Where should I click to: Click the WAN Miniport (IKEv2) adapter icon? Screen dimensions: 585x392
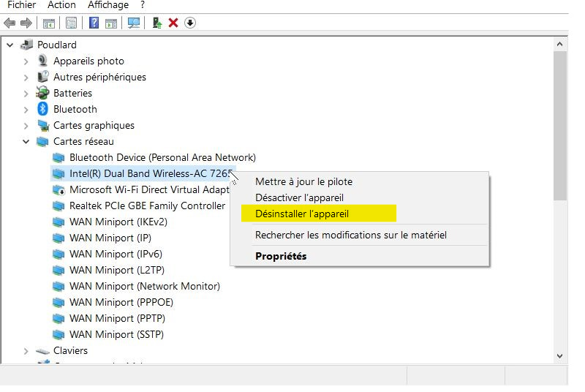point(58,222)
